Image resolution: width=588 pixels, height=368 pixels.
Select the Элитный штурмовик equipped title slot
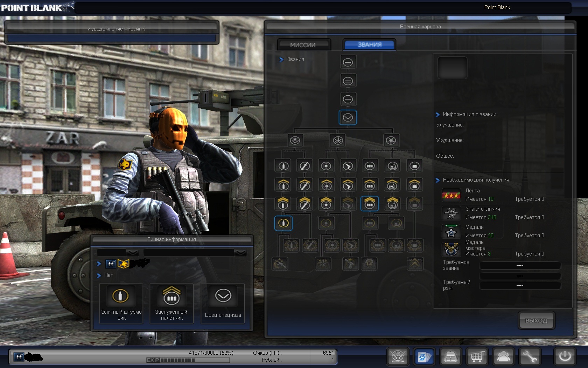tap(121, 304)
